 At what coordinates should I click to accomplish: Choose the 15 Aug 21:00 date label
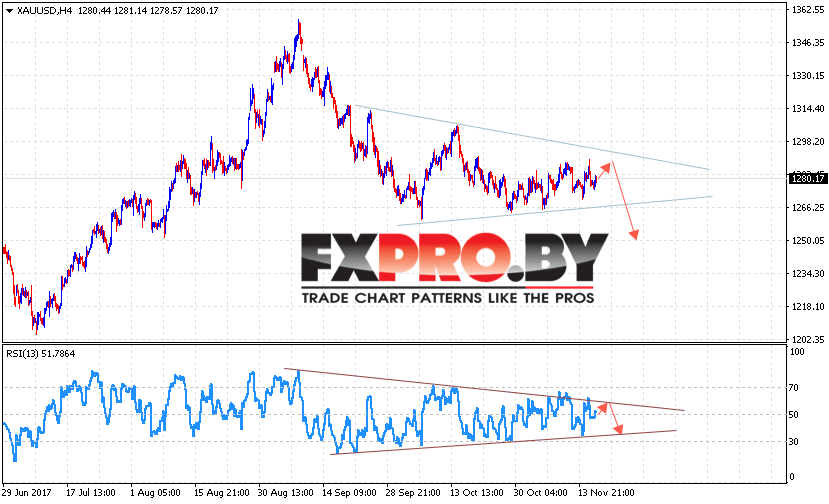222,492
